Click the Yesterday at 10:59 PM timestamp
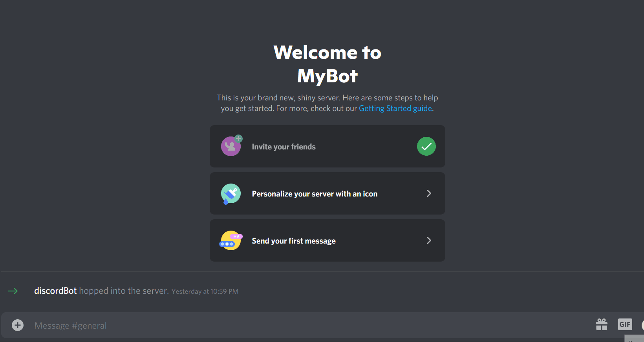644x342 pixels. click(205, 291)
